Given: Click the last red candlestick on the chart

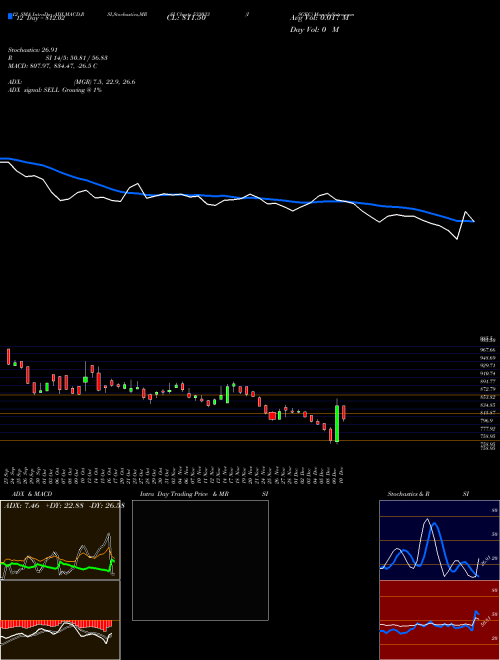Looking at the screenshot, I should (344, 412).
